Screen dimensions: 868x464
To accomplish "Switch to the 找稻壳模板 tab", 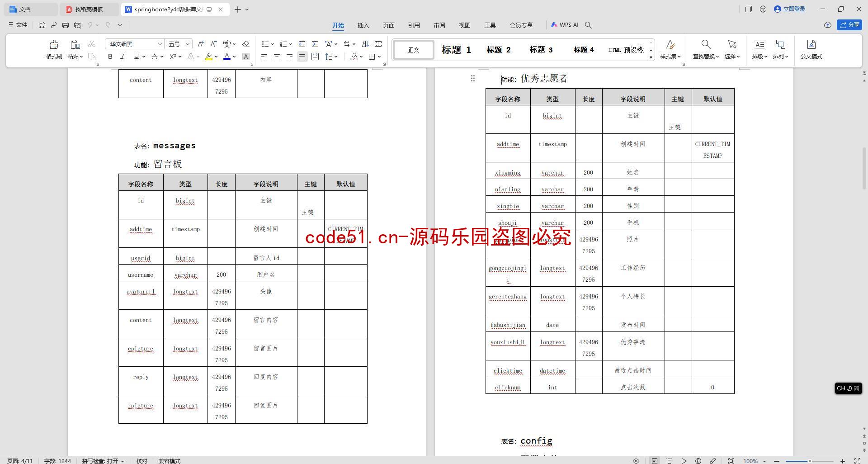I will click(89, 9).
